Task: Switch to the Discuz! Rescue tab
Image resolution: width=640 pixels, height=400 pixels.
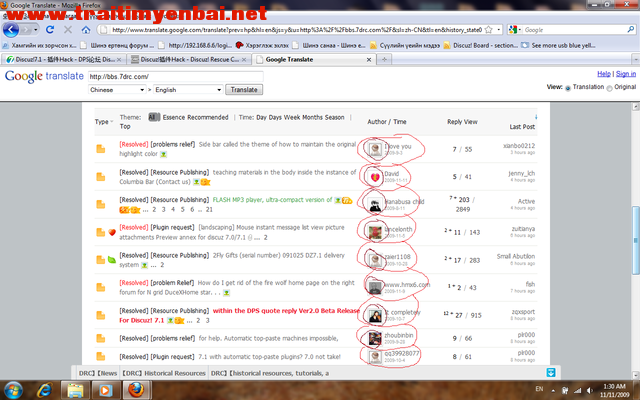Action: click(189, 60)
